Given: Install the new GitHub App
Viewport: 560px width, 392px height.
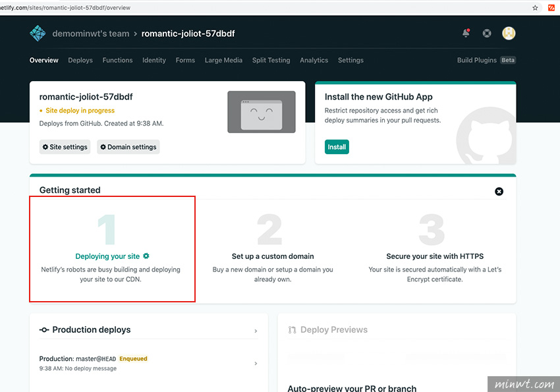Looking at the screenshot, I should tap(337, 147).
